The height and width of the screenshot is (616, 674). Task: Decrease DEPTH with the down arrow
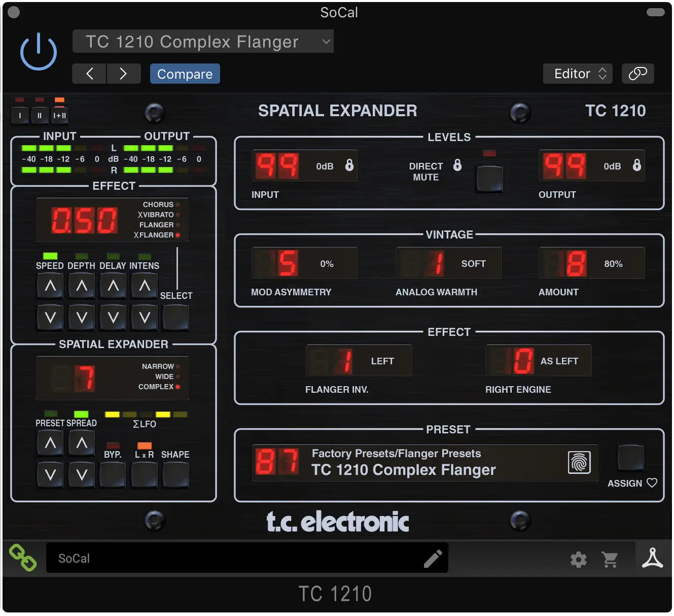(x=82, y=318)
